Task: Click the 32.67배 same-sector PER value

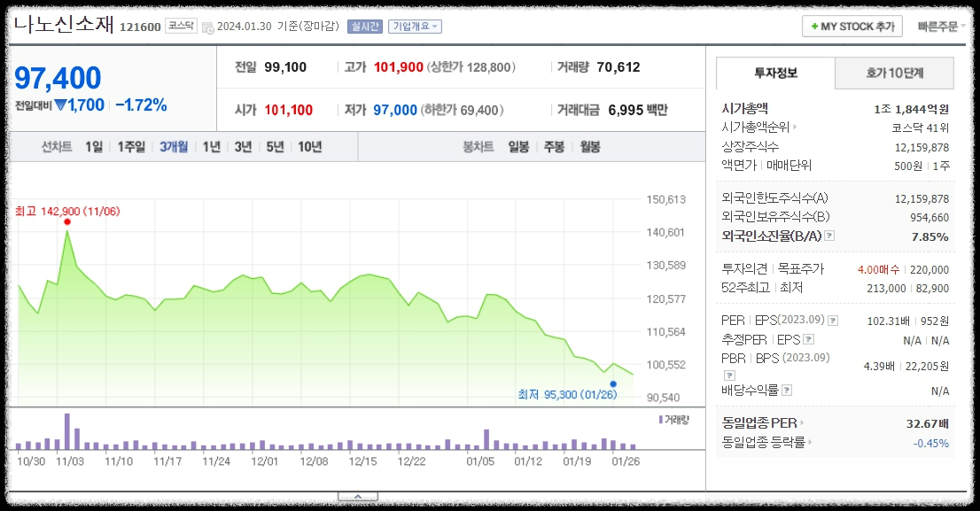Action: click(928, 423)
